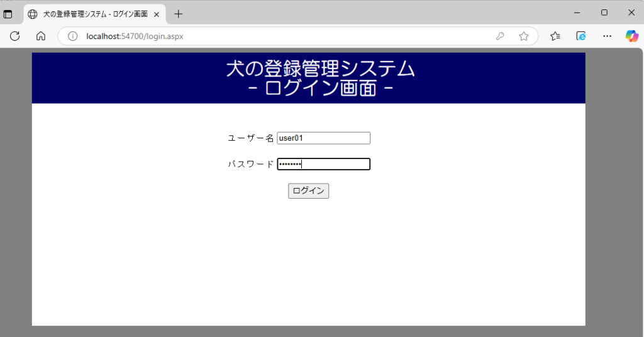Open Settings and more ellipsis menu
This screenshot has width=644, height=337.
coord(607,36)
